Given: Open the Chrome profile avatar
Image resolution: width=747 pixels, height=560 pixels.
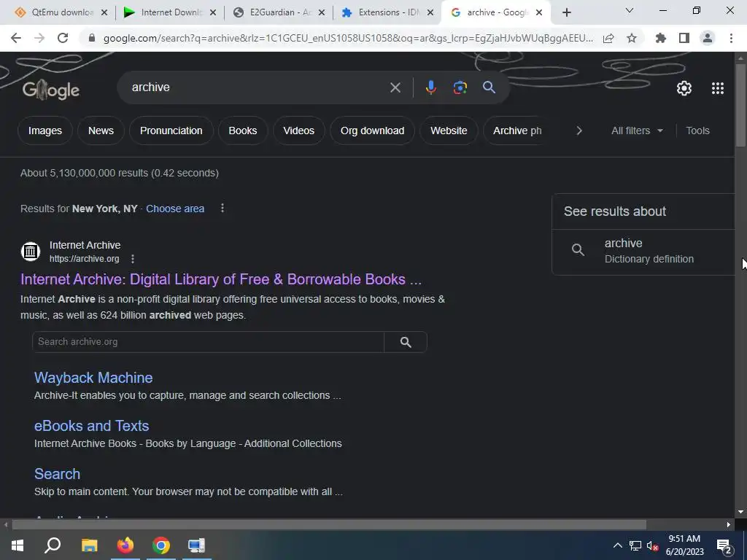Looking at the screenshot, I should (x=708, y=38).
